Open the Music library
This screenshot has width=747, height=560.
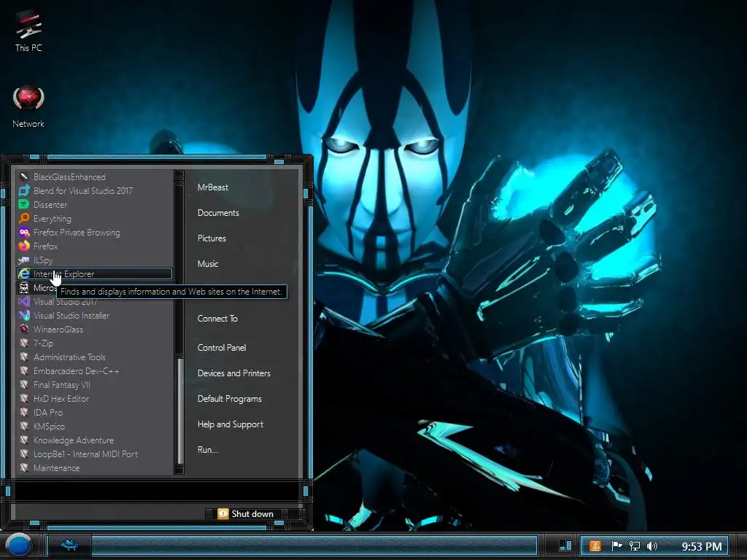(208, 264)
